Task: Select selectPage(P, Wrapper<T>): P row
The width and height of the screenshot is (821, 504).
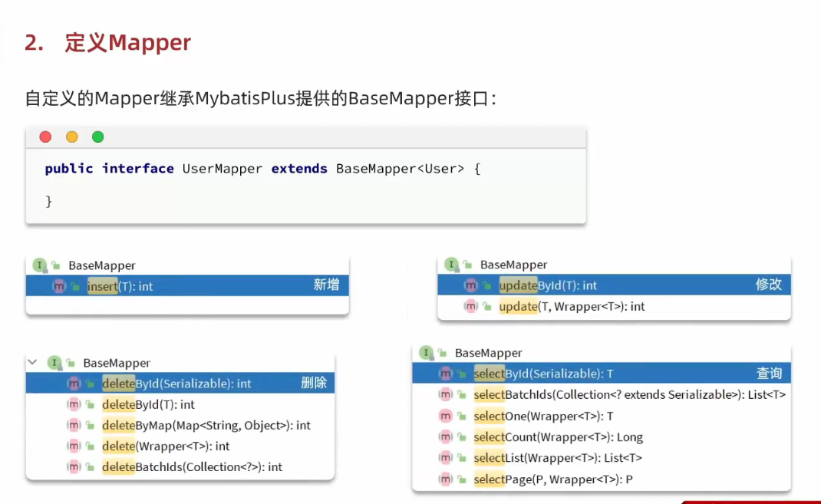Action: 552,479
